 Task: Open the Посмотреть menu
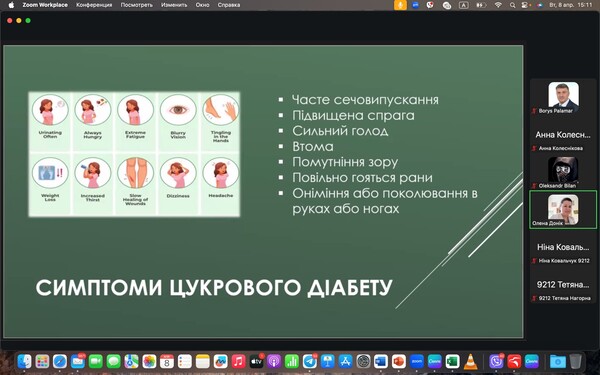[x=137, y=5]
